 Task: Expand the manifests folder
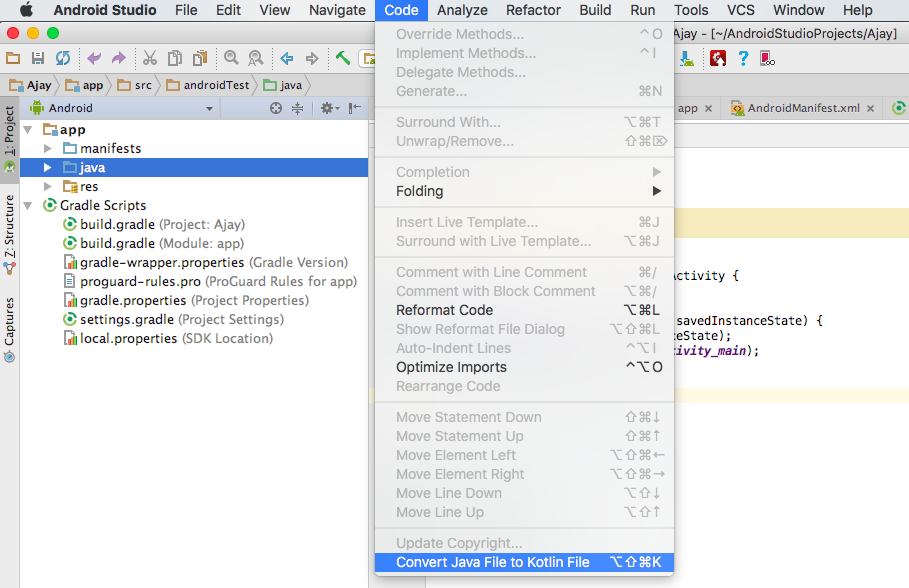click(x=47, y=148)
